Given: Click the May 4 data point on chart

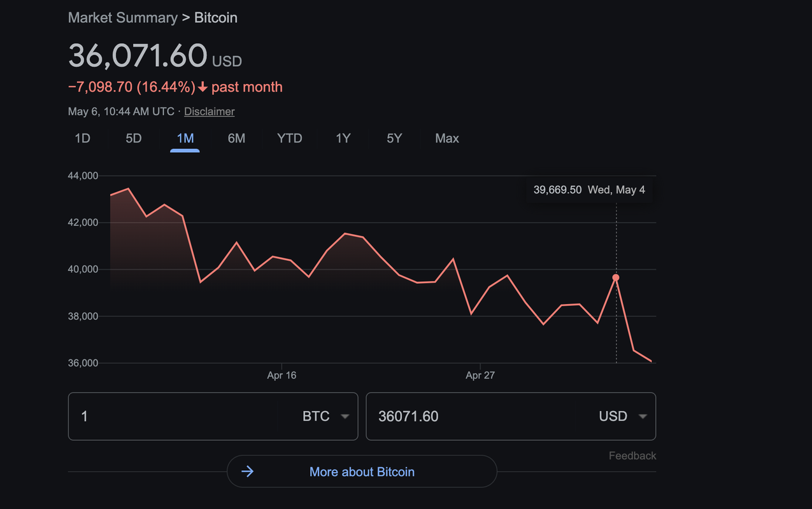Looking at the screenshot, I should point(616,277).
